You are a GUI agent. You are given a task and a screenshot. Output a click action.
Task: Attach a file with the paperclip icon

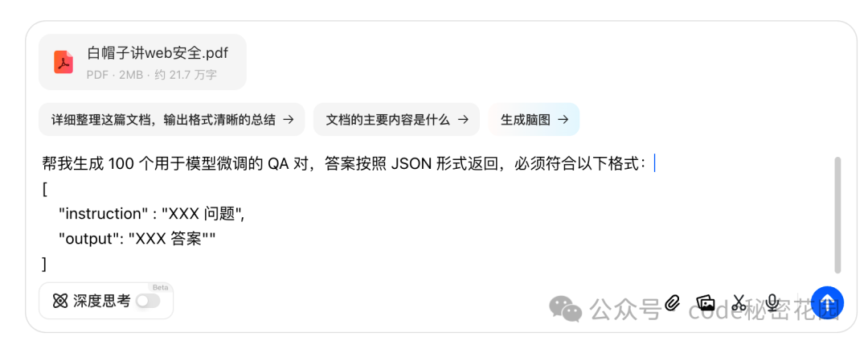tap(672, 302)
